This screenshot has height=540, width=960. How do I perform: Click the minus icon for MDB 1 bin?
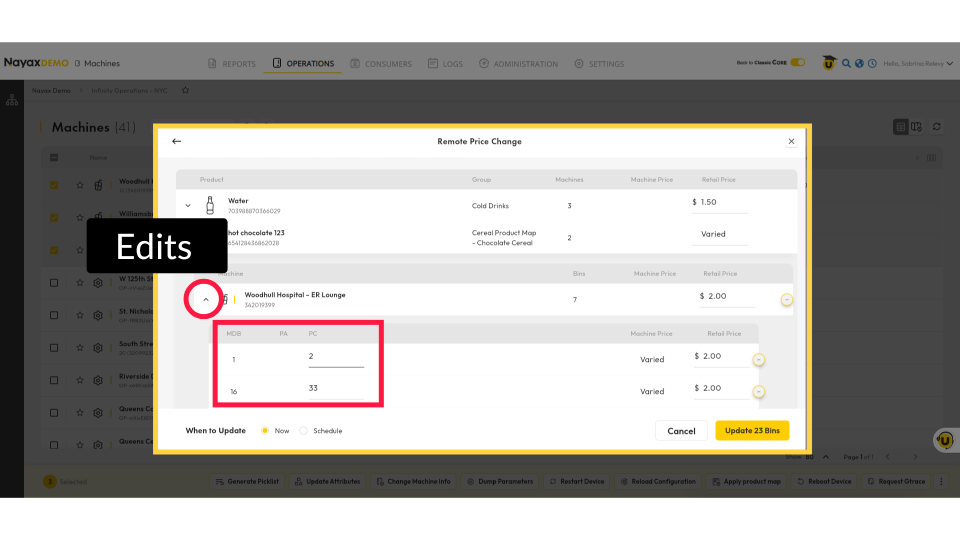pyautogui.click(x=759, y=360)
